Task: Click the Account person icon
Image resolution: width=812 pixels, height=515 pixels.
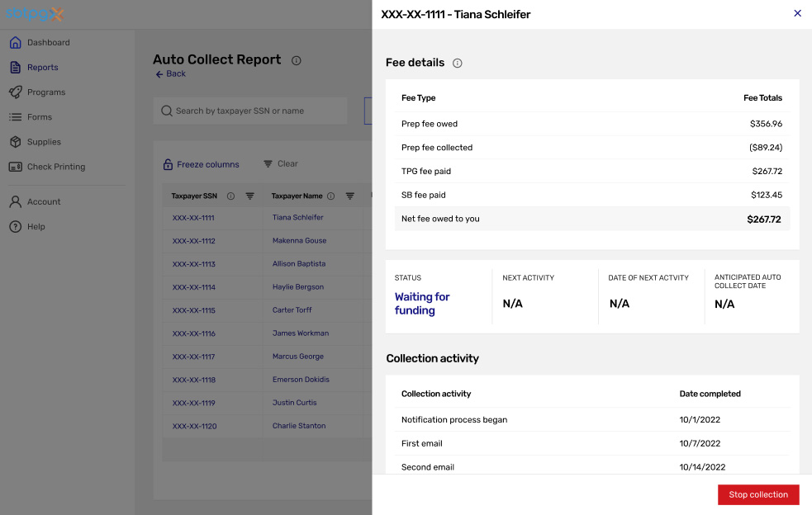Action: [x=15, y=201]
